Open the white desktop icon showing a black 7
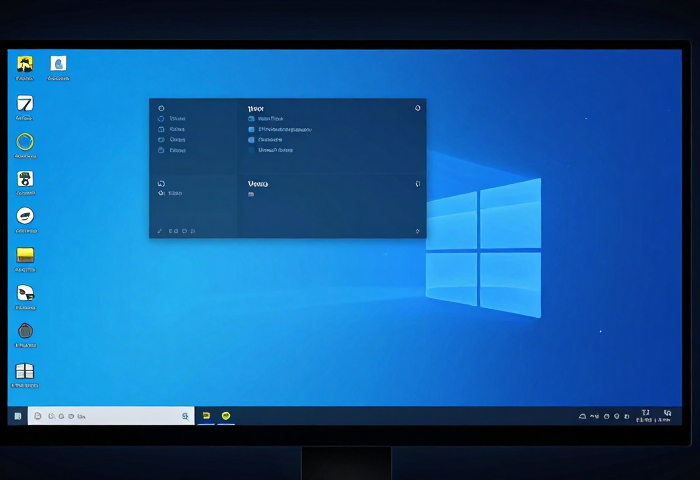Screen dimensions: 700x480 pos(25,103)
